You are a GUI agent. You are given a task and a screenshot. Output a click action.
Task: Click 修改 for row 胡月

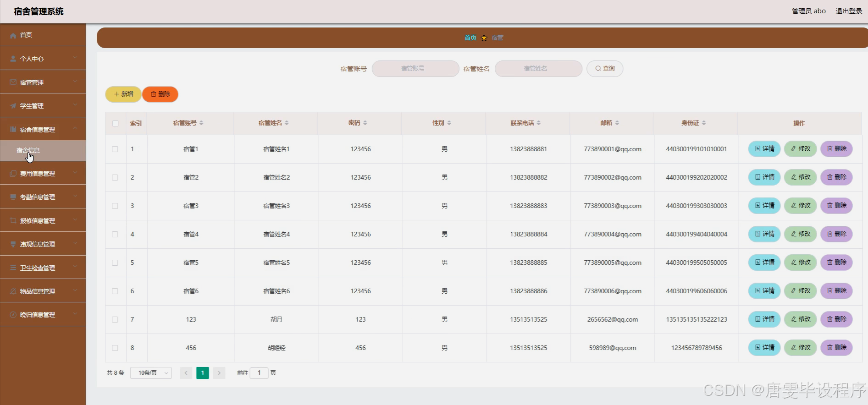coord(801,319)
